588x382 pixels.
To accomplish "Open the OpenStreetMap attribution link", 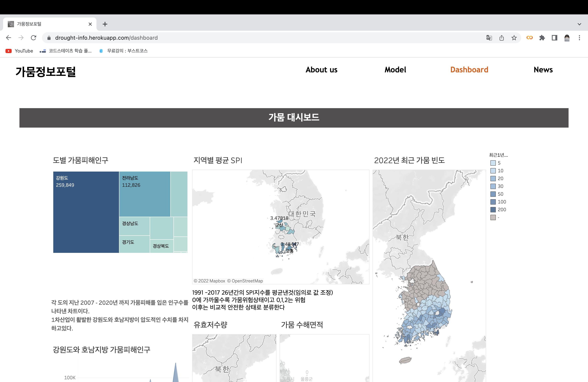I will click(246, 281).
